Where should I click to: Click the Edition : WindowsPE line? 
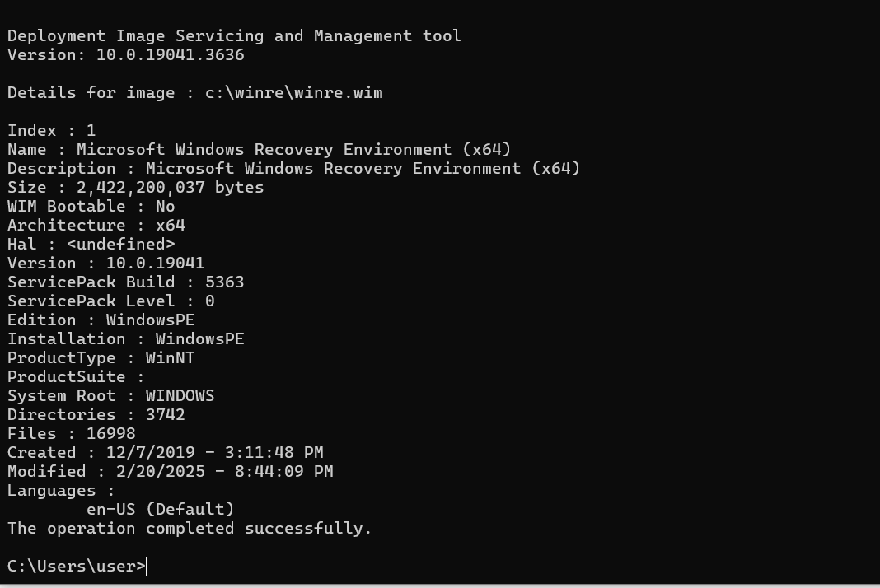tap(101, 320)
